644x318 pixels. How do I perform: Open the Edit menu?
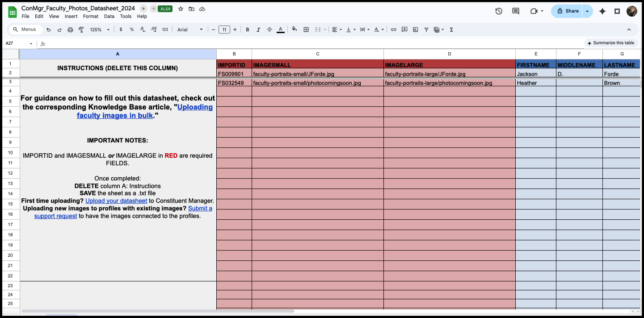39,16
